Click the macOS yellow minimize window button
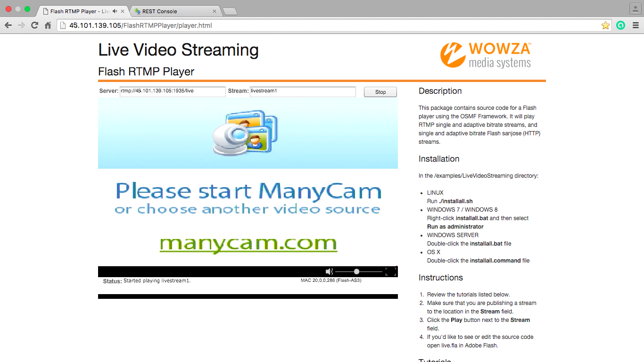This screenshot has height=362, width=644. coord(18,9)
